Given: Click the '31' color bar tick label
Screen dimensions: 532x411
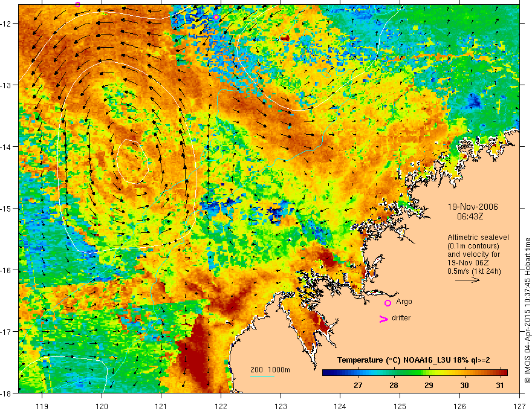Looking at the screenshot, I should [500, 385].
